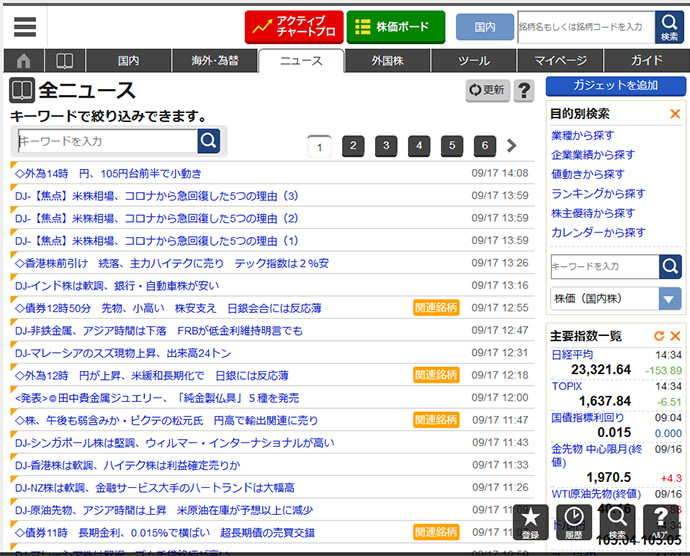Go to news page 6

click(485, 146)
